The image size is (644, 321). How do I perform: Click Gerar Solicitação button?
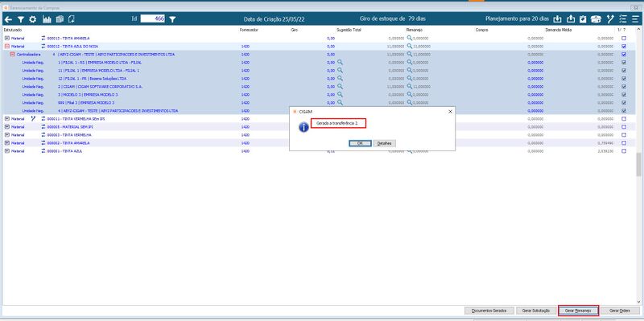point(536,311)
